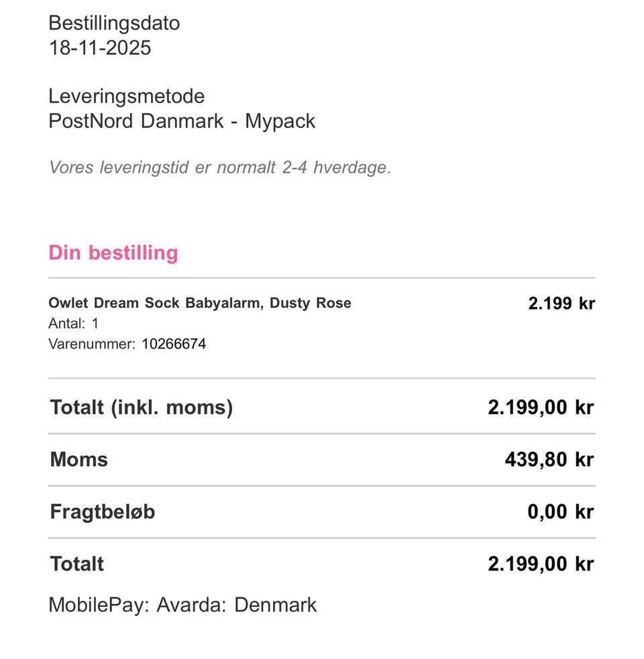Image resolution: width=644 pixels, height=659 pixels.
Task: Click the italic delivery time note
Action: pos(219,167)
